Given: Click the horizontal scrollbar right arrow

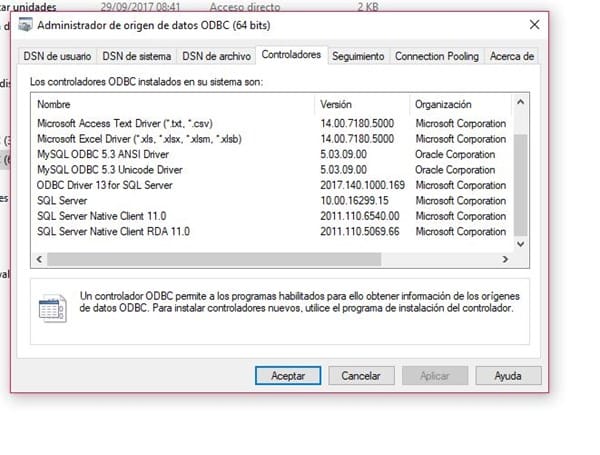Looking at the screenshot, I should [x=505, y=259].
